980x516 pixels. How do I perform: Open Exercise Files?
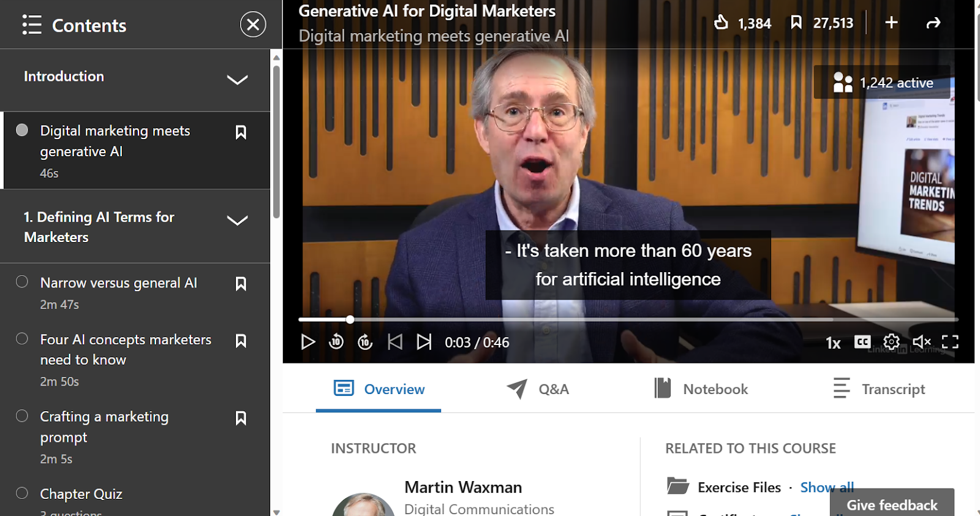[739, 487]
